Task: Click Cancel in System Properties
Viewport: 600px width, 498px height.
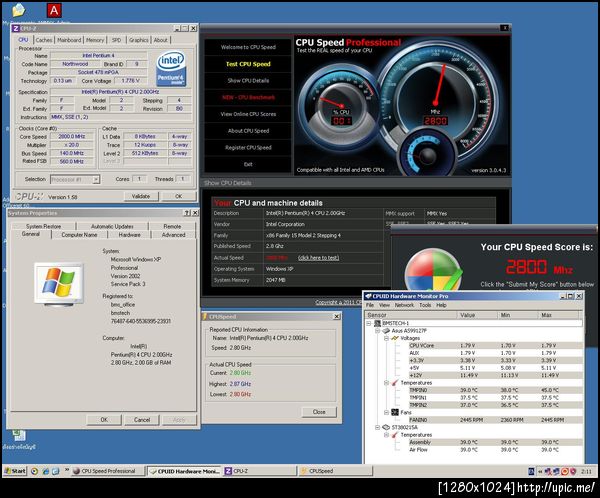Action: coord(142,420)
